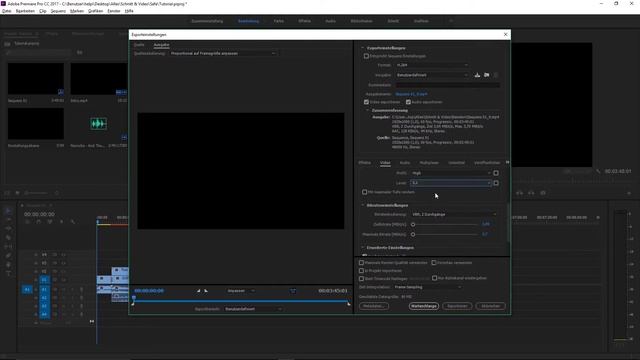This screenshot has height=360, width=640.
Task: Select the Slip tool
Action: (8, 247)
